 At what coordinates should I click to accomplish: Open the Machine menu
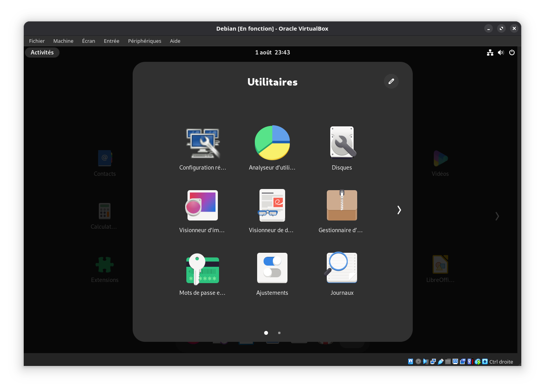coord(63,41)
